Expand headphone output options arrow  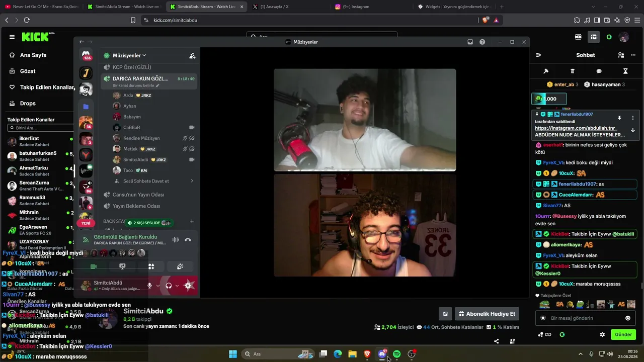pos(177,286)
